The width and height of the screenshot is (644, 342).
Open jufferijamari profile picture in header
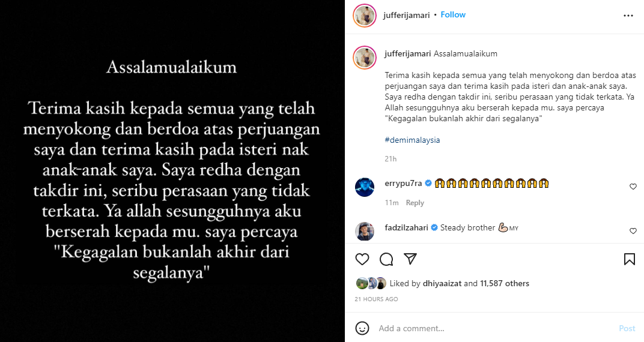coord(364,16)
